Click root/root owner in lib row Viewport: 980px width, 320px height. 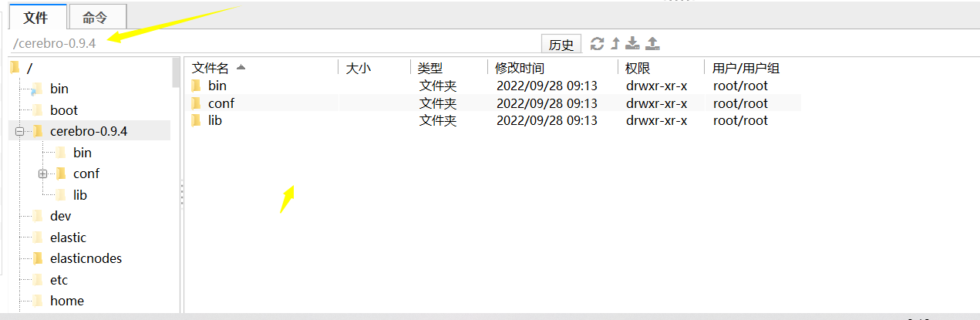[x=740, y=120]
